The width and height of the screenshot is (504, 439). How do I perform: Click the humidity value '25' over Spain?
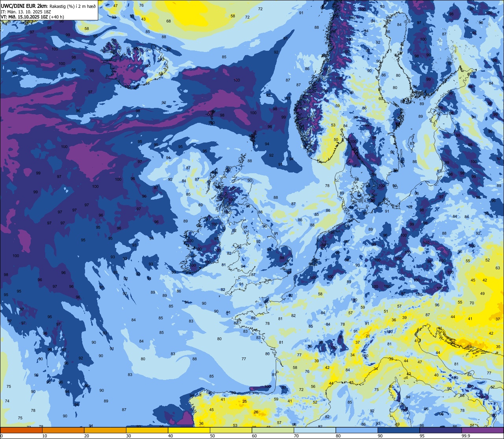245,401
